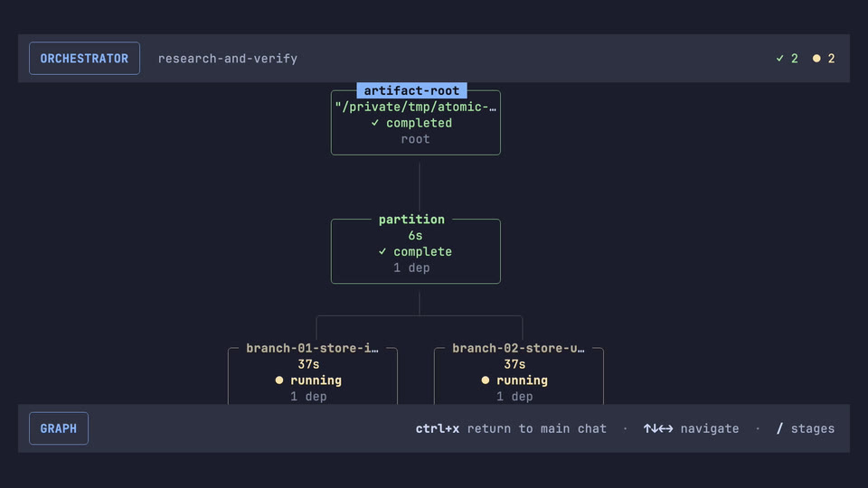Click the green completed count checkmark
This screenshot has width=868, height=488.
[780, 58]
